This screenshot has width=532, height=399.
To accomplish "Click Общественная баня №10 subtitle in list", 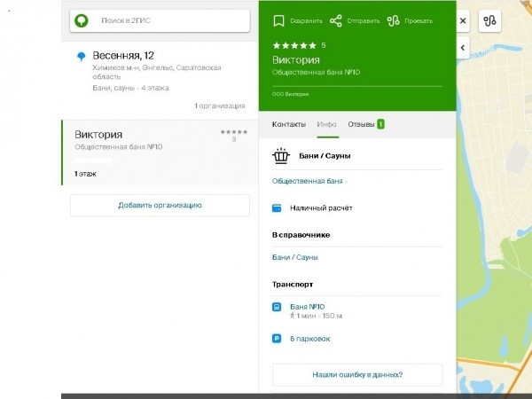I will coord(119,147).
